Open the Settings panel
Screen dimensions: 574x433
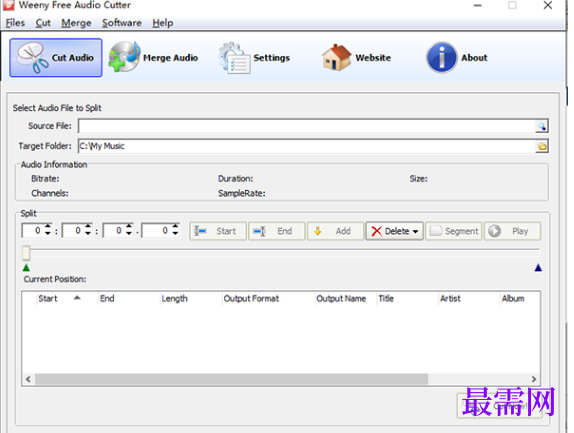point(255,58)
